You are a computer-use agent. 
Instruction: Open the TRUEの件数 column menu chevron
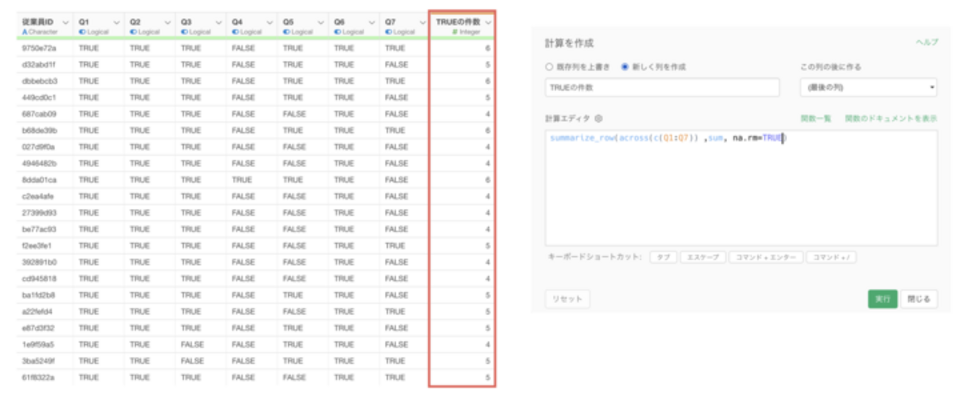(487, 22)
